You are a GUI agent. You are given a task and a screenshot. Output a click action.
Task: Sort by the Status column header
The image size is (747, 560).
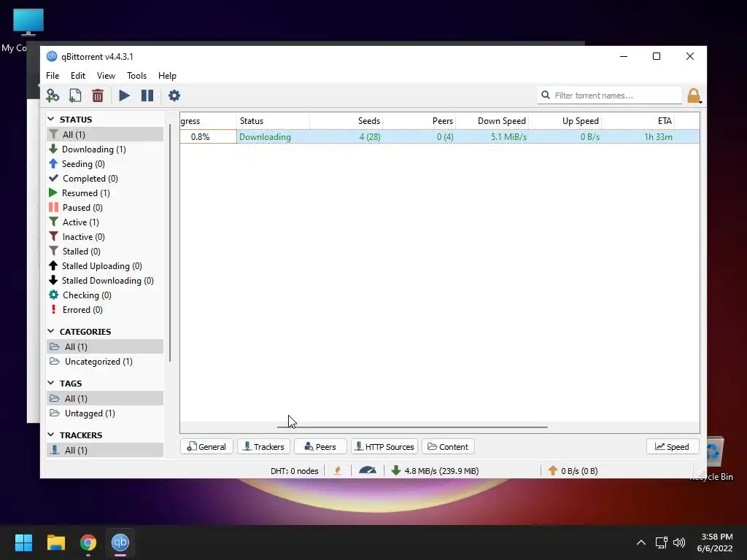[273, 121]
